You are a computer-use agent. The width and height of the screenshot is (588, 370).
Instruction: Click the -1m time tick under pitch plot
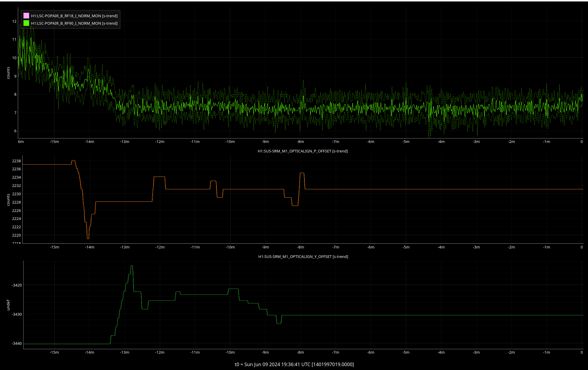tap(546, 247)
